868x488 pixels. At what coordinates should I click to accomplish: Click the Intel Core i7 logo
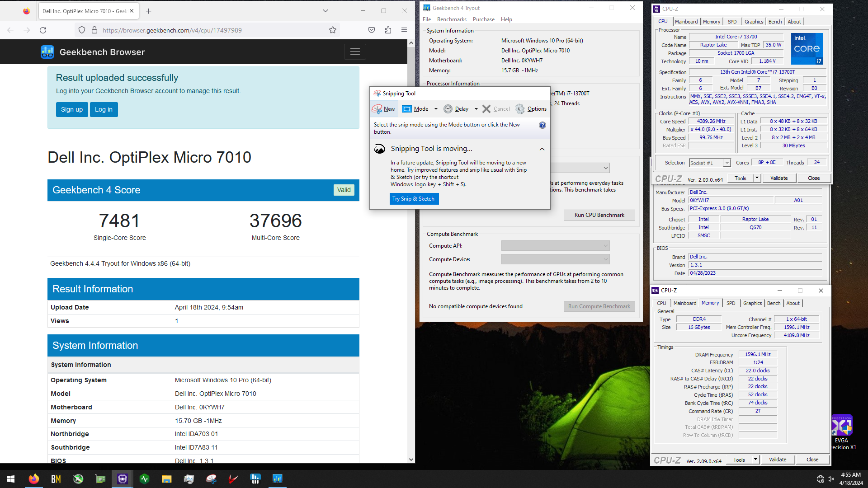(x=807, y=48)
